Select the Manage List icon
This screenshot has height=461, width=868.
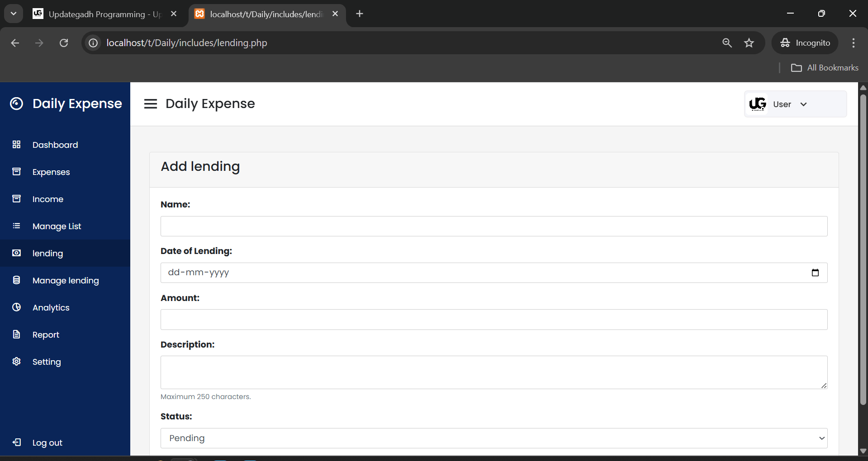click(17, 226)
